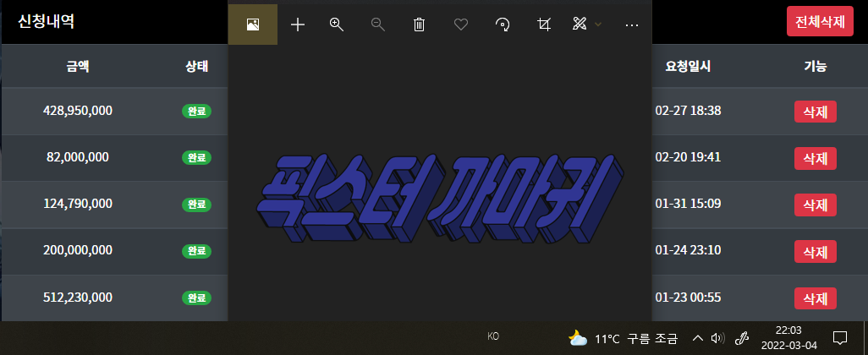Click the 완료 badge for 124,790,000
The width and height of the screenshot is (868, 355).
pos(196,204)
